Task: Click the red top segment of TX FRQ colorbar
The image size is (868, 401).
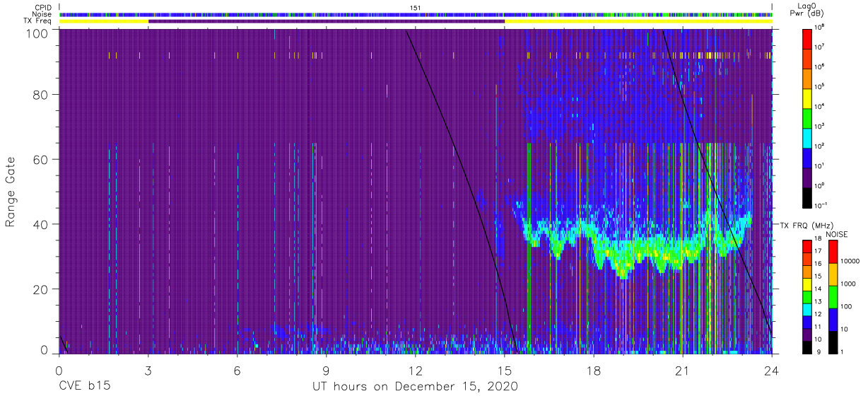Action: point(807,246)
